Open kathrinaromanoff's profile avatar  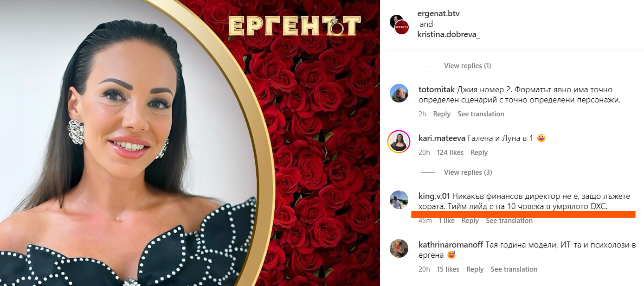coord(399,248)
